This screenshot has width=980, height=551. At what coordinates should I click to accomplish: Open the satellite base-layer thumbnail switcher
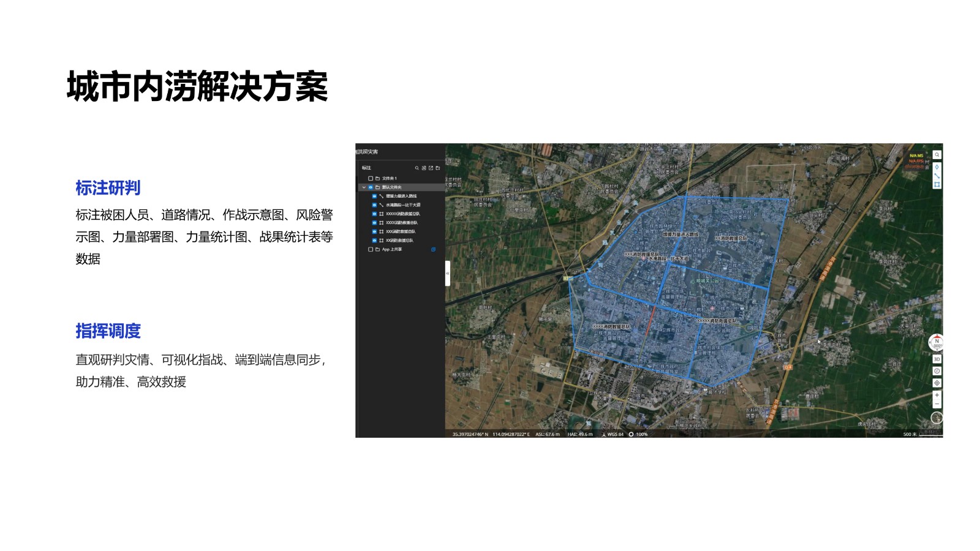(936, 418)
